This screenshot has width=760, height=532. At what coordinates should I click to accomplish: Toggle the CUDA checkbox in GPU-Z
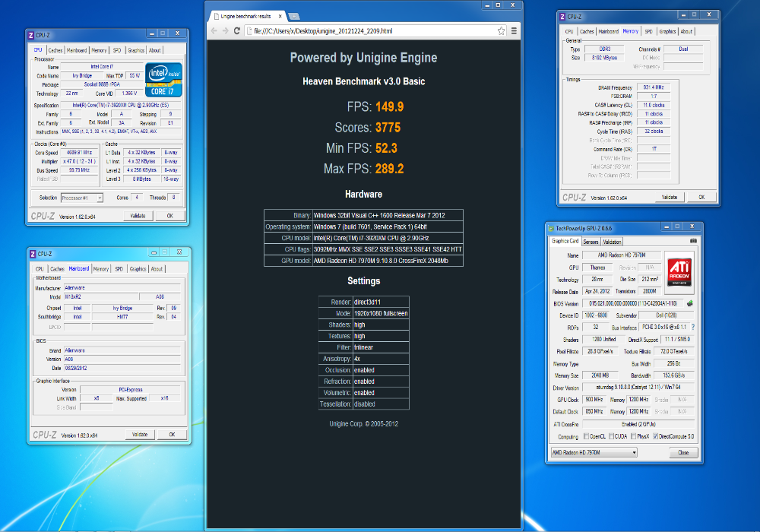pyautogui.click(x=612, y=436)
